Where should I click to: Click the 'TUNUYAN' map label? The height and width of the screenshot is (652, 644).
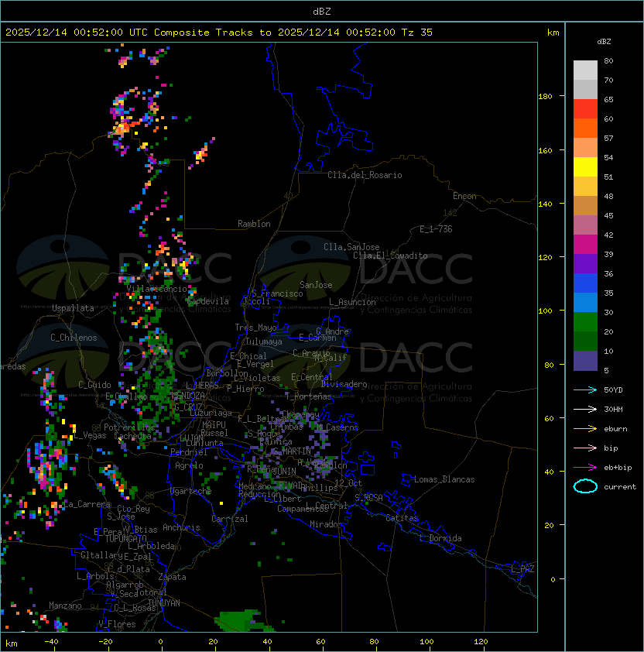tap(164, 603)
